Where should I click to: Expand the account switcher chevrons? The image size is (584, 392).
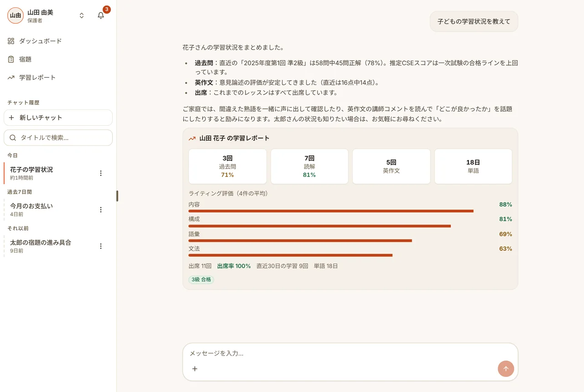click(x=82, y=15)
